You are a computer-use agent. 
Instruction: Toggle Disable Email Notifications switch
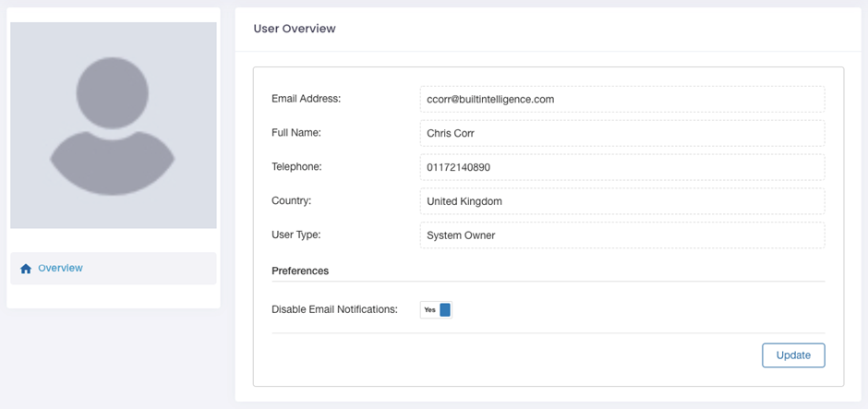pos(436,310)
